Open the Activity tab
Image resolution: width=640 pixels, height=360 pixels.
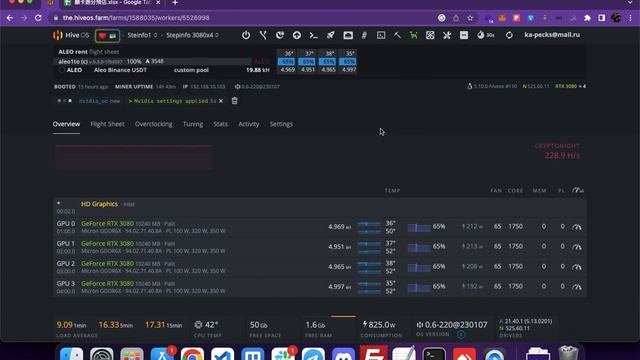249,124
